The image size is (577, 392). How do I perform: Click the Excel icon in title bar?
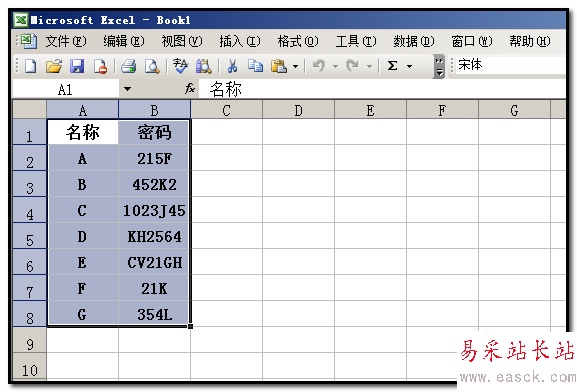[x=21, y=20]
